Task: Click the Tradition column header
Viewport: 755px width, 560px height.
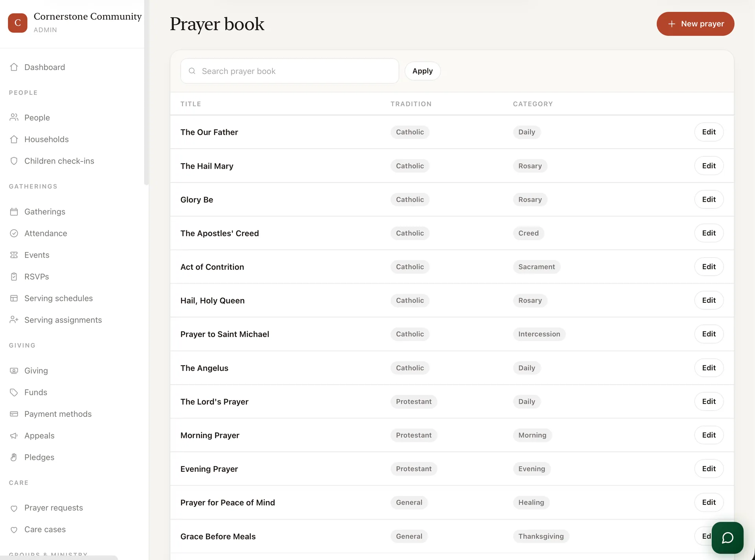Action: [x=411, y=104]
